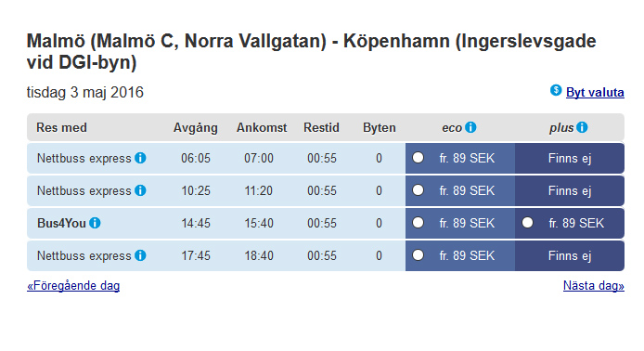This screenshot has width=644, height=351.
Task: Click the Bus4You operator name
Action: (61, 223)
